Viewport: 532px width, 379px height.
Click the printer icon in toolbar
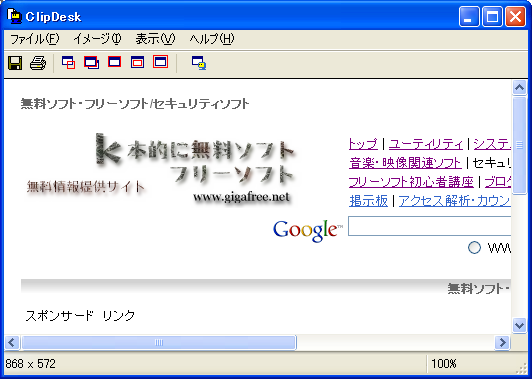[x=38, y=63]
